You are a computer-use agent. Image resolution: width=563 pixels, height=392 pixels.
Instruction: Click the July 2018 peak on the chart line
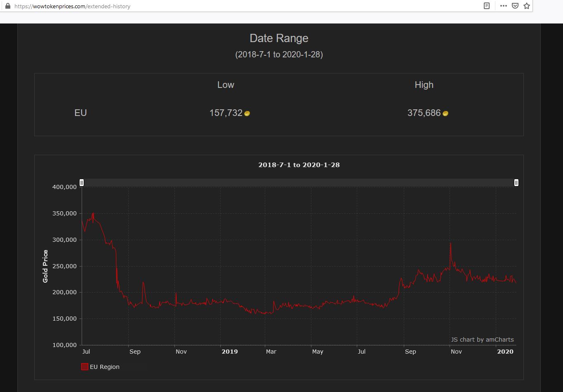[93, 213]
